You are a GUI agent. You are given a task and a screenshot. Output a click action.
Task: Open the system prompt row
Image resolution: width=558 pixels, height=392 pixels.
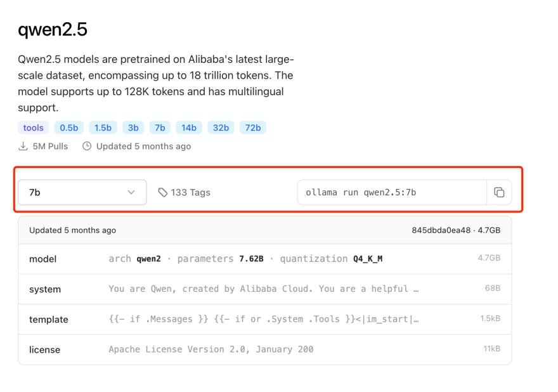pyautogui.click(x=264, y=289)
